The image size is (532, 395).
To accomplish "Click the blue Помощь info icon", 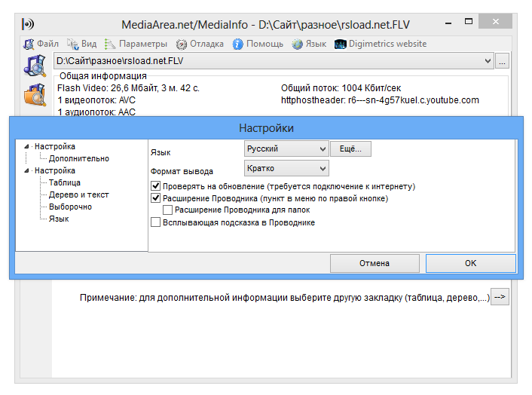I will (238, 44).
